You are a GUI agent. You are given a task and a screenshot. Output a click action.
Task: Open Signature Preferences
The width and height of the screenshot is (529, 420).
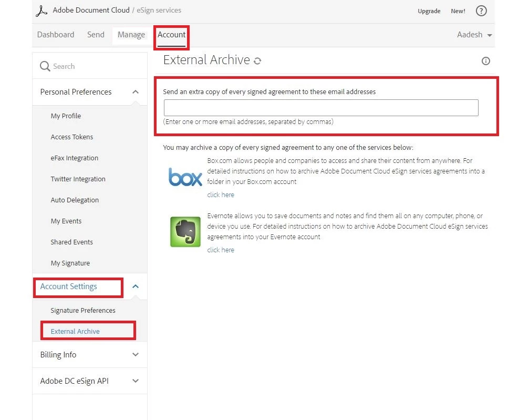pyautogui.click(x=83, y=310)
